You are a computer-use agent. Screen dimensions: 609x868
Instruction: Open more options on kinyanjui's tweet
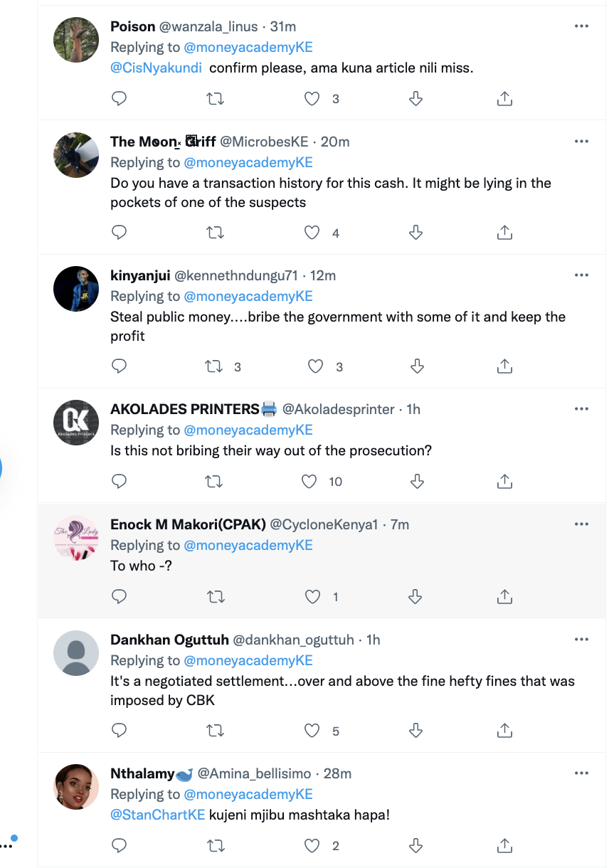(x=581, y=275)
